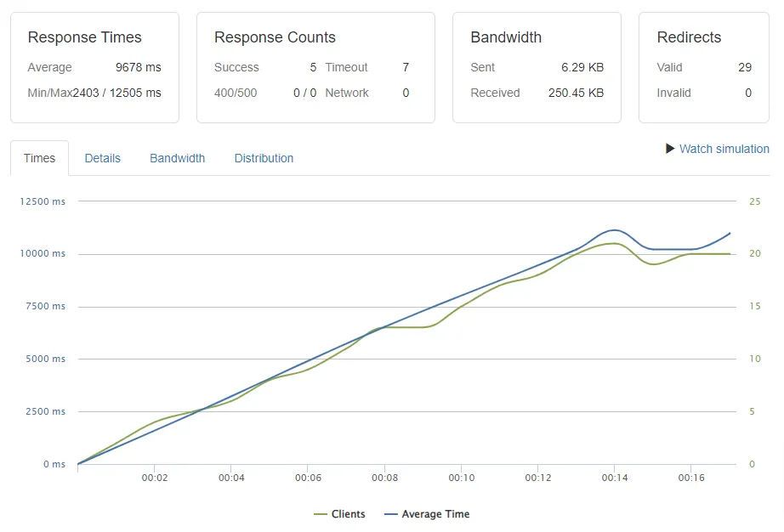Click the Received 250.45 KB value

pos(576,93)
